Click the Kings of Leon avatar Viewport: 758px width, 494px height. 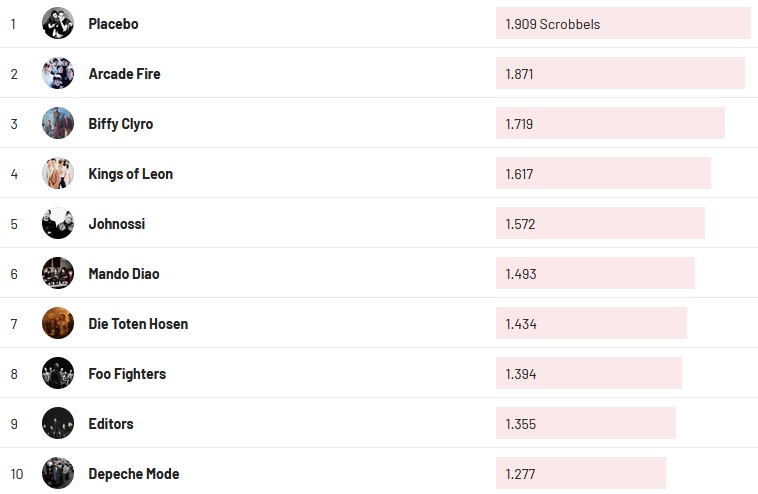(x=58, y=173)
